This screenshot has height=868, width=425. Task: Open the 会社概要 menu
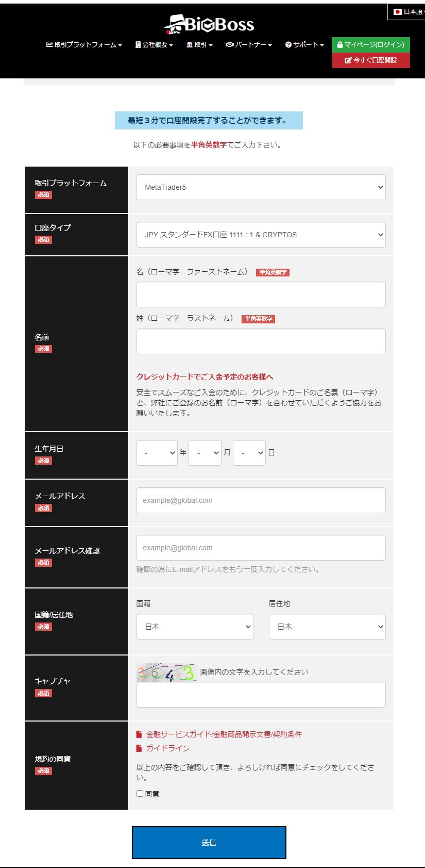coord(154,45)
